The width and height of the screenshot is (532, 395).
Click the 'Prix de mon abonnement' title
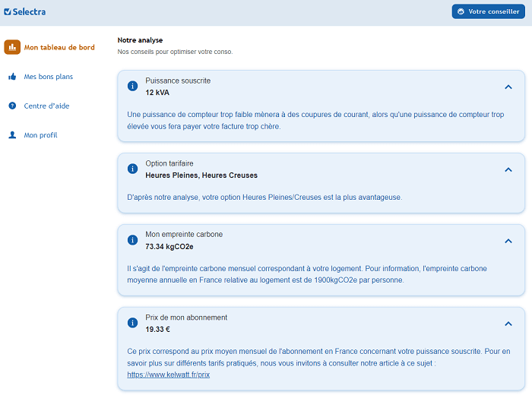[x=186, y=318]
